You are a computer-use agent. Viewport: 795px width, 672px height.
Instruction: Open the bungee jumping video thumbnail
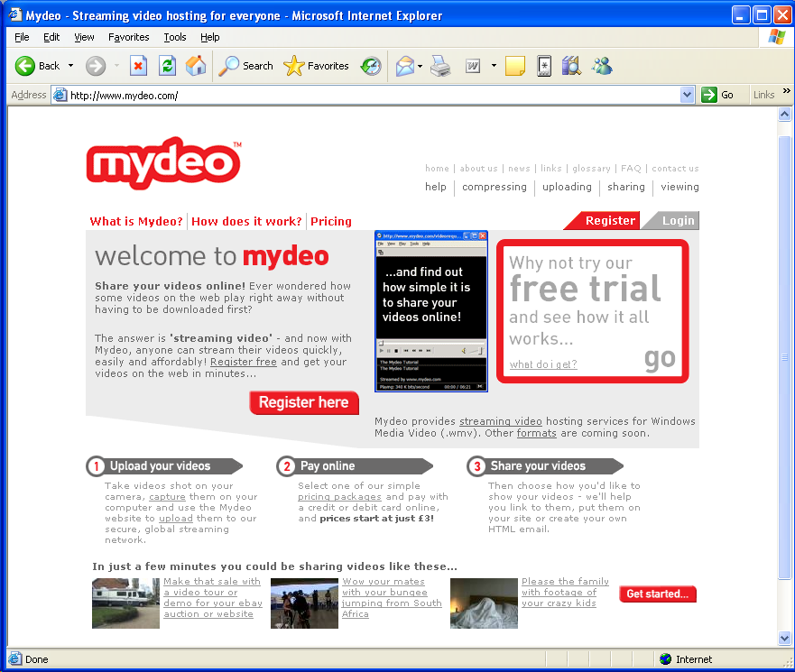coord(304,603)
